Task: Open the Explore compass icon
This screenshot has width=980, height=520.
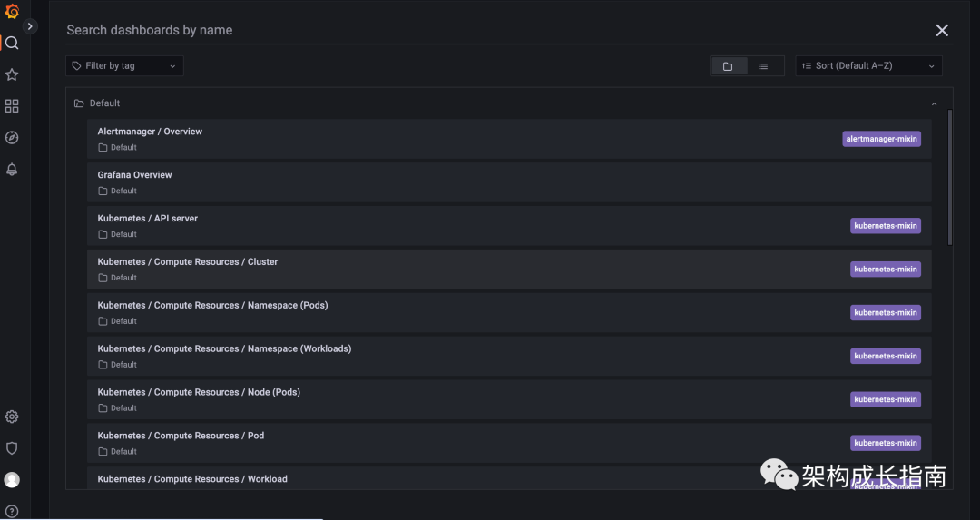Action: pyautogui.click(x=12, y=138)
